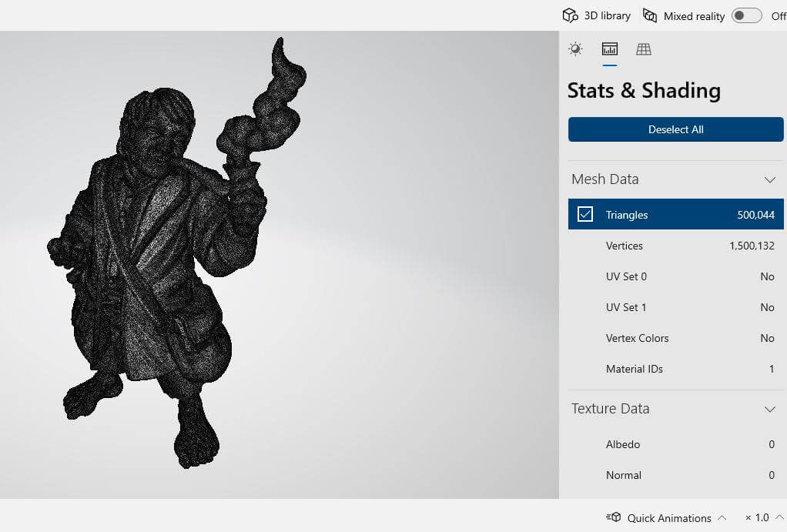Select the Normal texture row
This screenshot has width=787, height=532.
point(675,475)
